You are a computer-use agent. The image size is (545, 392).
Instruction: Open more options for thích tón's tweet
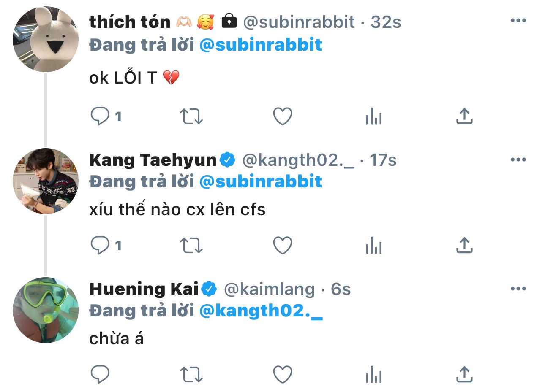[518, 21]
